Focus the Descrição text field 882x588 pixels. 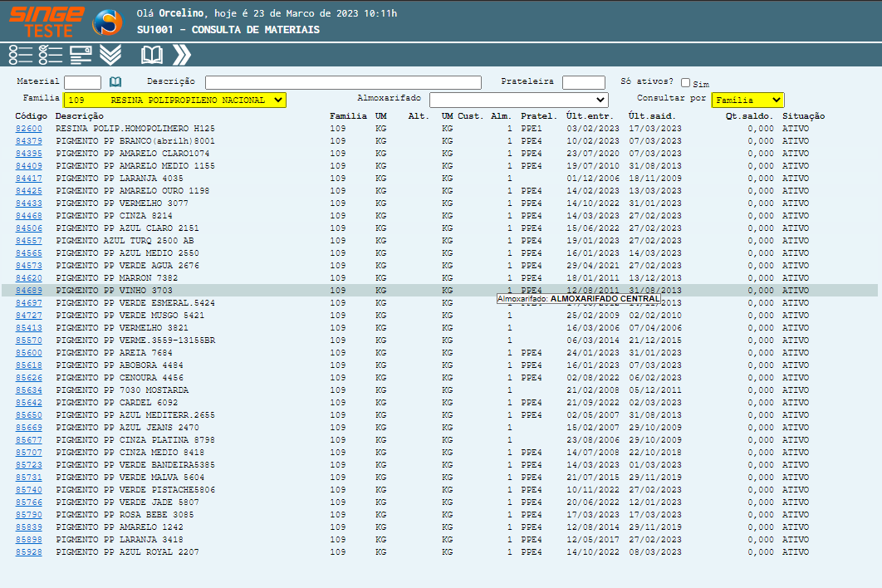coord(343,82)
